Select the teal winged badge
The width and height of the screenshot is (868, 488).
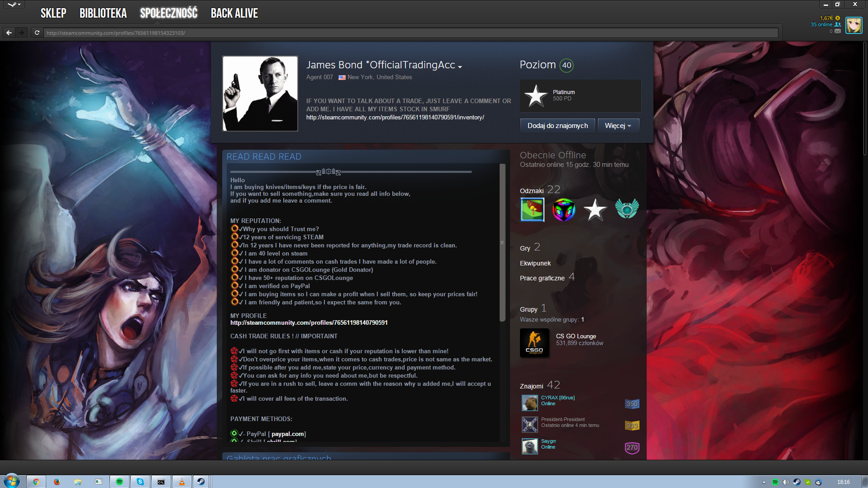click(x=627, y=209)
